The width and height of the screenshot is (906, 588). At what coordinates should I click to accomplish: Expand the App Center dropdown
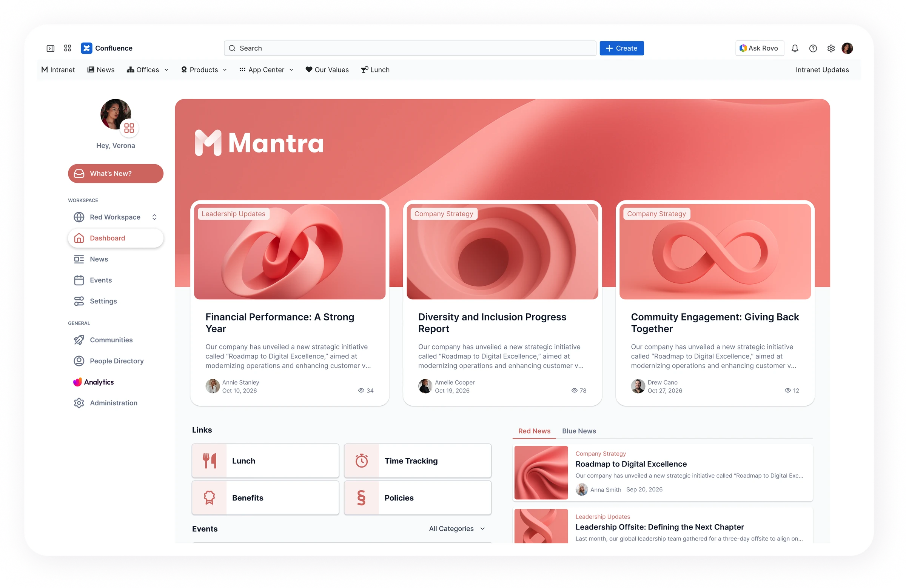267,70
